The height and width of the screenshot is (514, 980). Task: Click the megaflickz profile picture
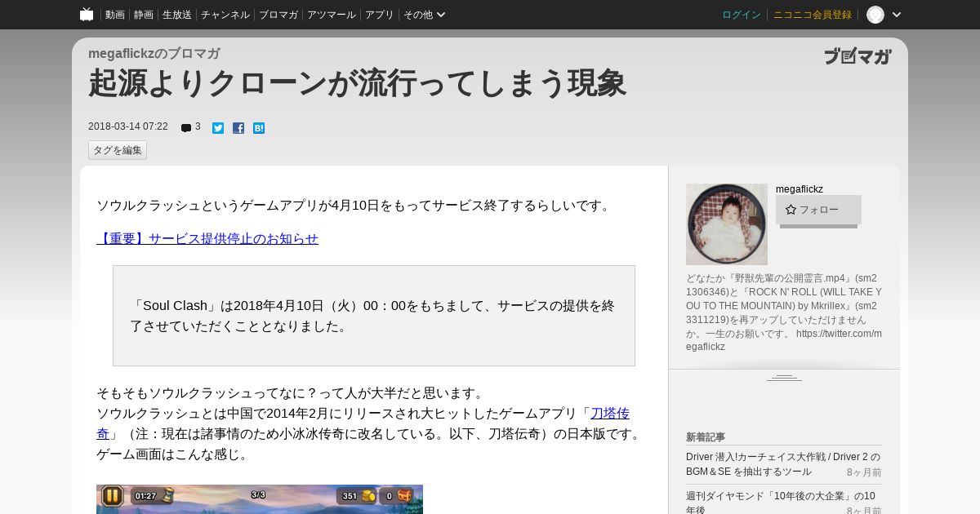pos(727,224)
